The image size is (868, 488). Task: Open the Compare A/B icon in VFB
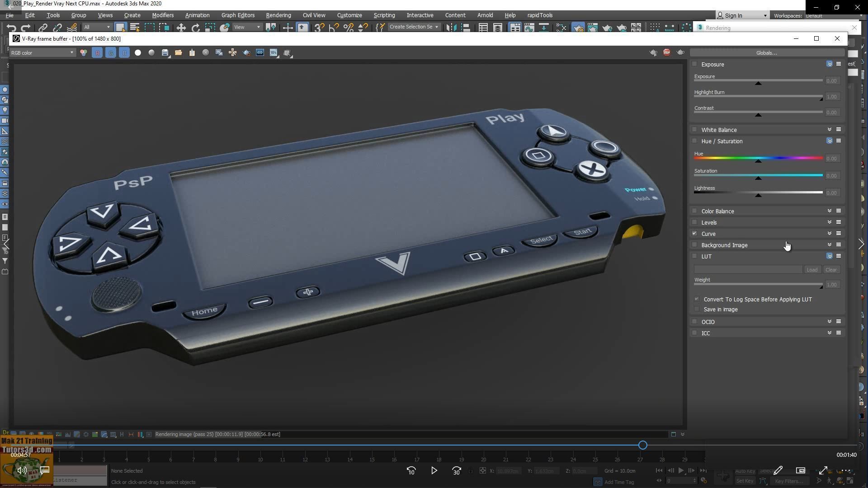tap(260, 53)
